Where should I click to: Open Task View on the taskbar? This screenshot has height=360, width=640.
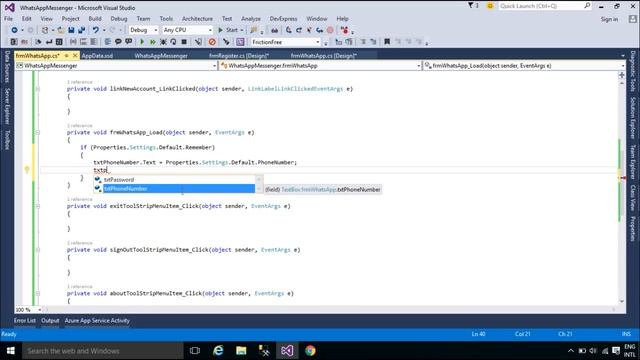coord(195,351)
